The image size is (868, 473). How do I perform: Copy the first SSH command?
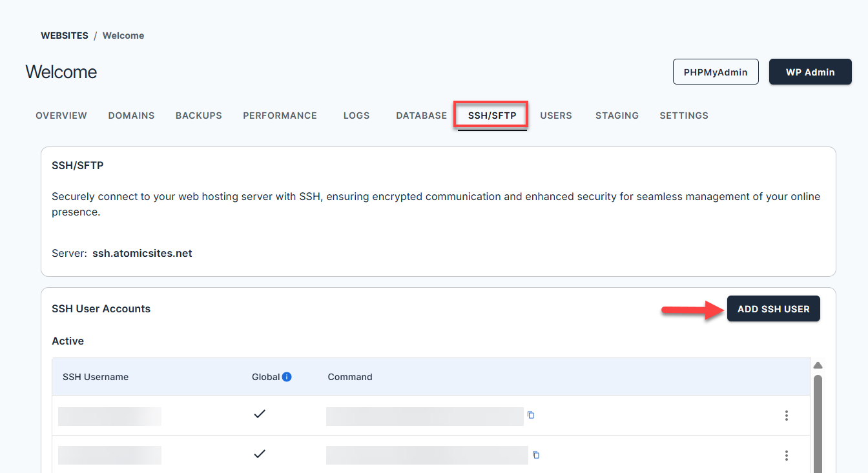[531, 415]
